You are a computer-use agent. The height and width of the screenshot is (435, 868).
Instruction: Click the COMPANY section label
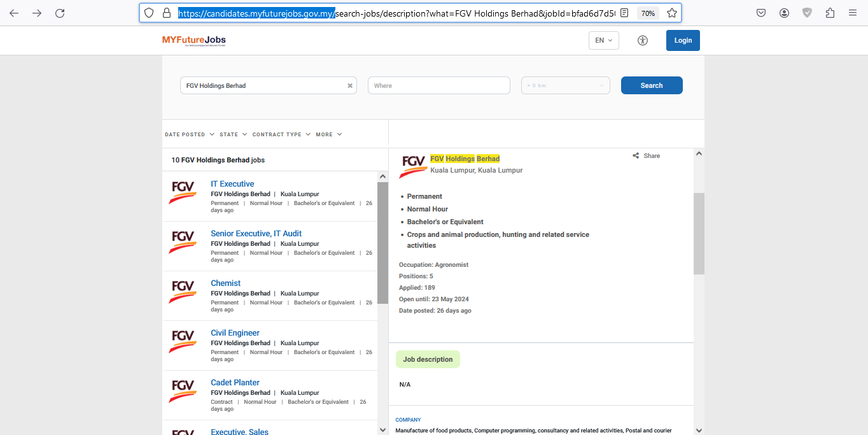pyautogui.click(x=408, y=420)
